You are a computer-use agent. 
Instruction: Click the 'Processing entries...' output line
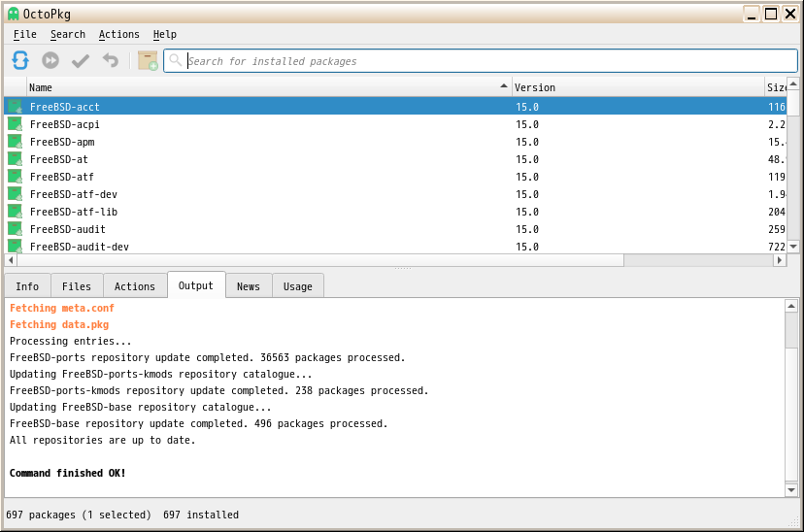point(70,342)
